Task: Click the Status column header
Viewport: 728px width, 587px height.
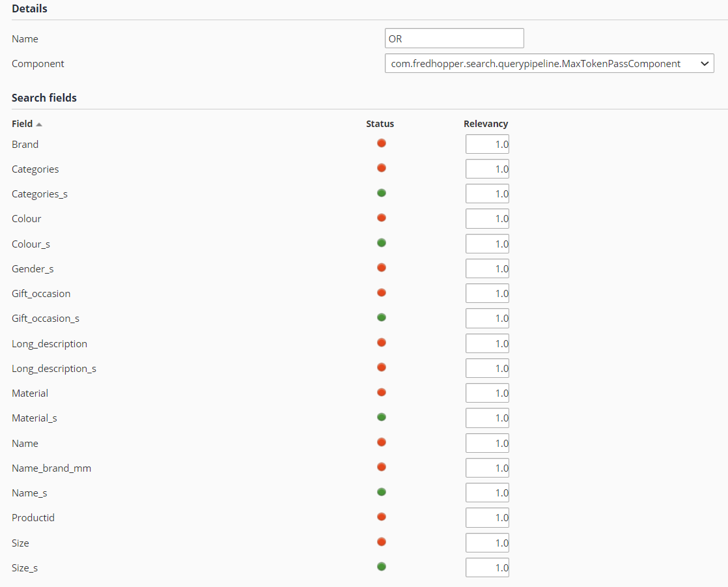Action: coord(380,124)
